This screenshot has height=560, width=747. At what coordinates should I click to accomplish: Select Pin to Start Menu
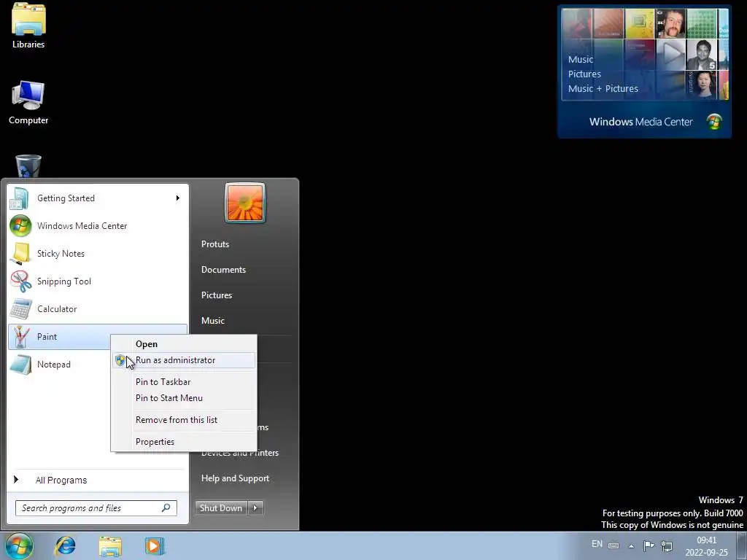(x=184, y=398)
